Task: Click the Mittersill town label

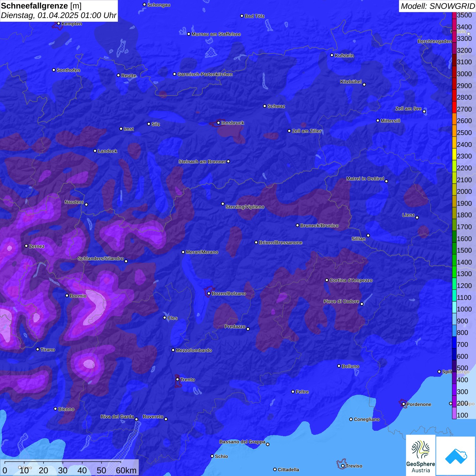Action: [390, 121]
